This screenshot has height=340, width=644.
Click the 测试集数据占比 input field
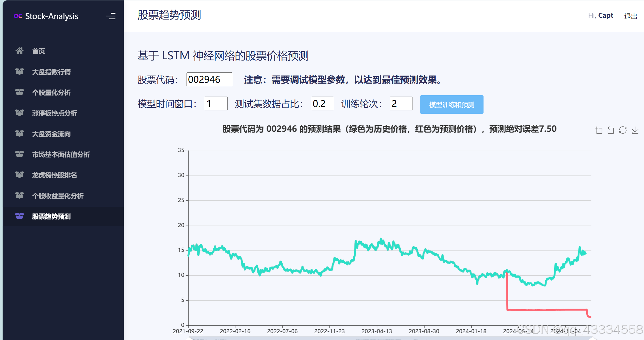click(322, 104)
